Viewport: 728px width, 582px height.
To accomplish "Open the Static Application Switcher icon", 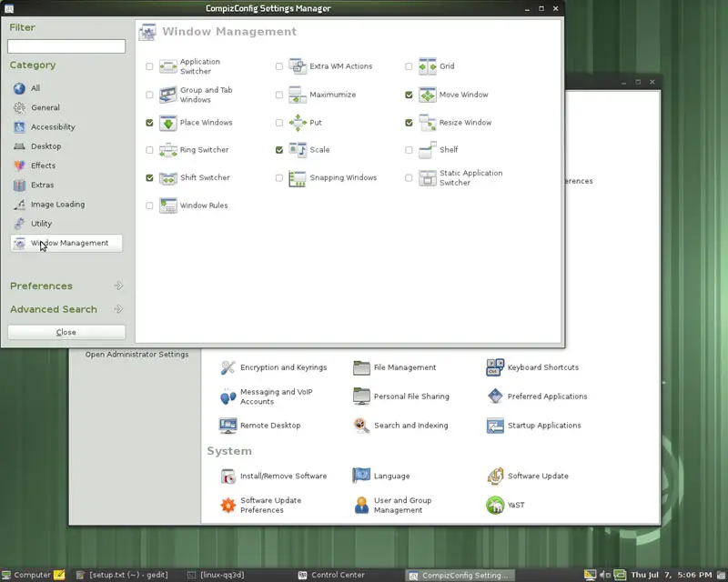I will point(427,178).
